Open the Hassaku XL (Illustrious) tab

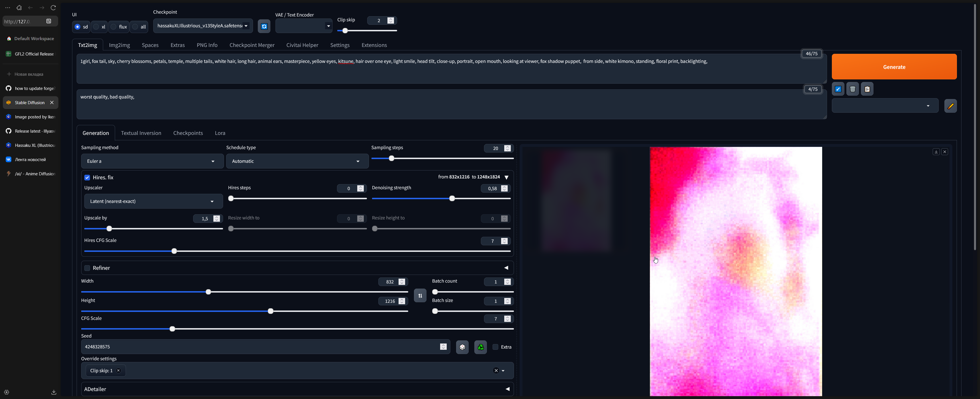pyautogui.click(x=30, y=145)
